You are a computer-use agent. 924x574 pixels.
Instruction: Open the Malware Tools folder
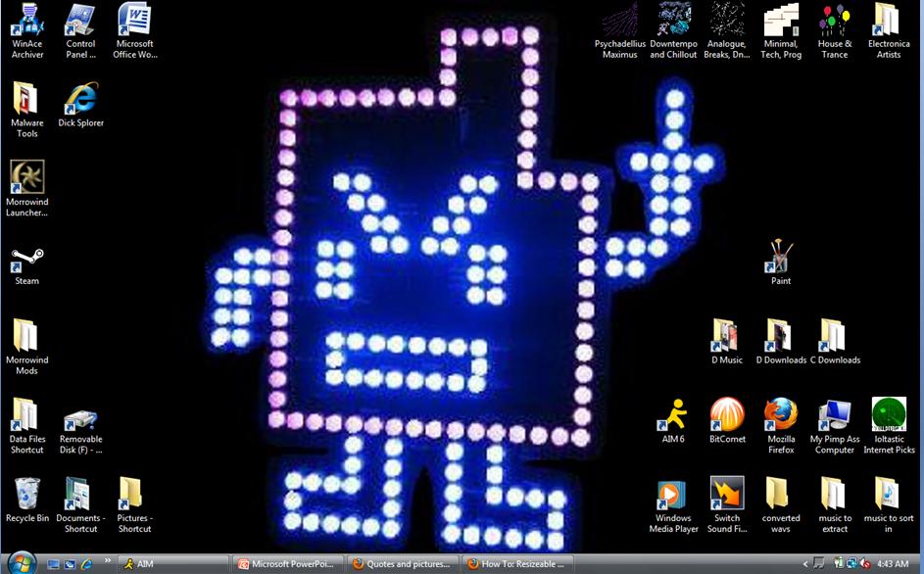pyautogui.click(x=27, y=100)
